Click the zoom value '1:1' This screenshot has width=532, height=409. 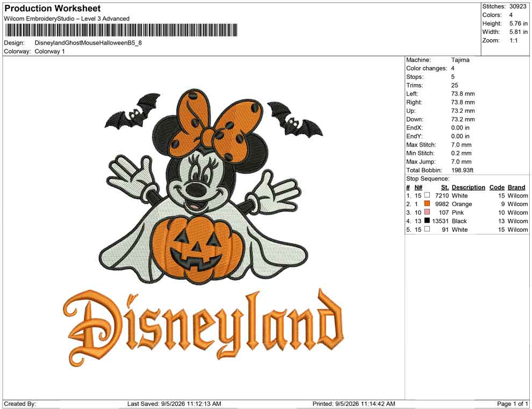pos(513,40)
